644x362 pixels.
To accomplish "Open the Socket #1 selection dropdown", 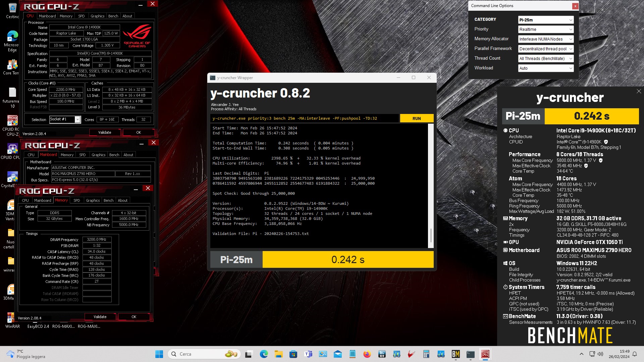I will click(65, 119).
